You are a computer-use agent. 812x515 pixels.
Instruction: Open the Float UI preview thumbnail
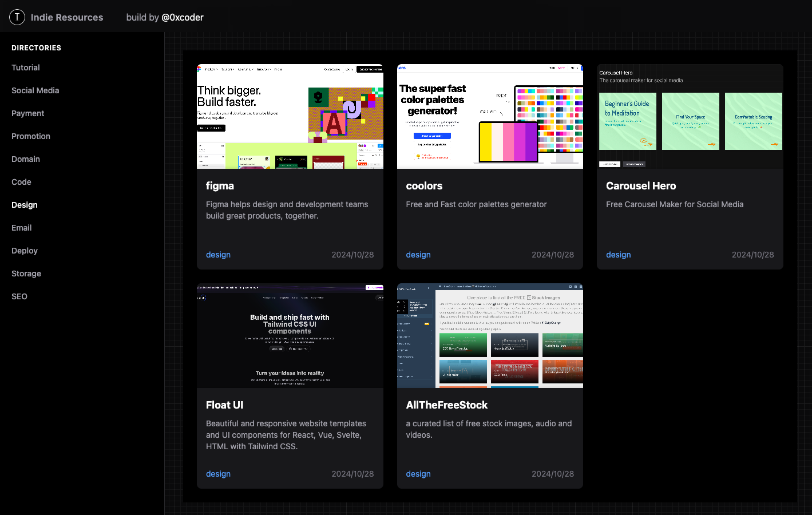click(290, 335)
